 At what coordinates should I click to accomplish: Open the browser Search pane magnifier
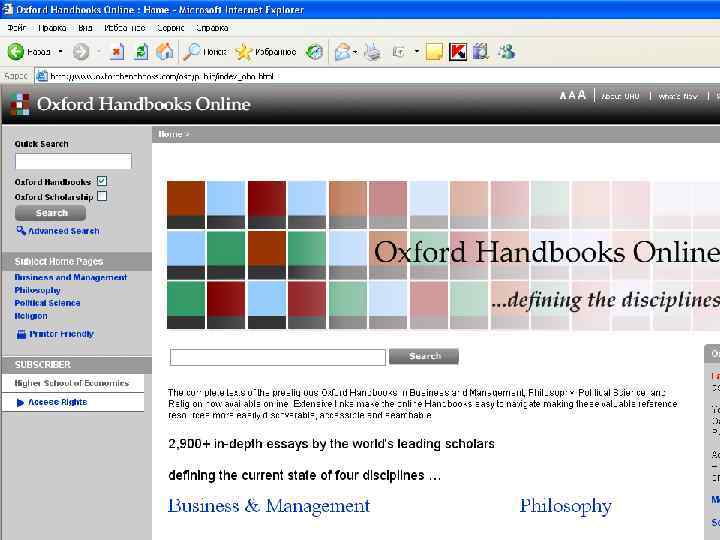click(191, 51)
